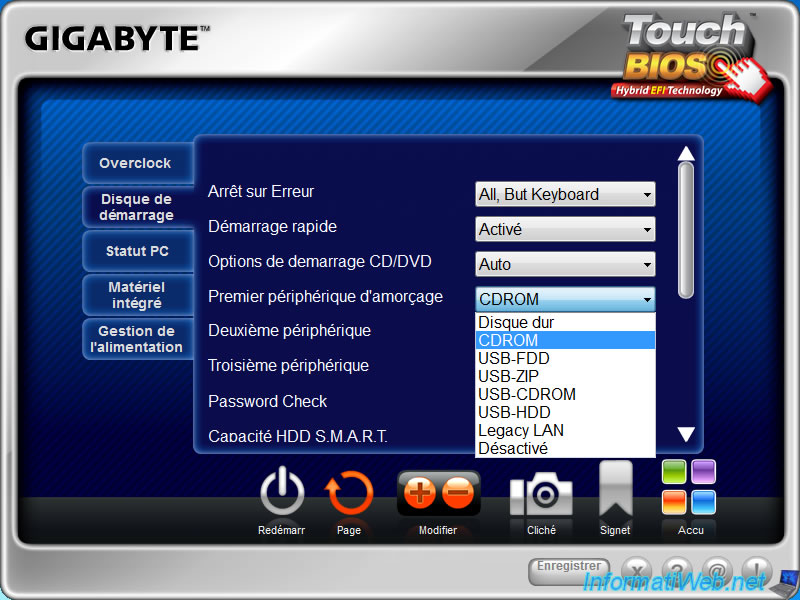Click the vertical scrollbar thumb
The width and height of the screenshot is (800, 600).
[686, 230]
